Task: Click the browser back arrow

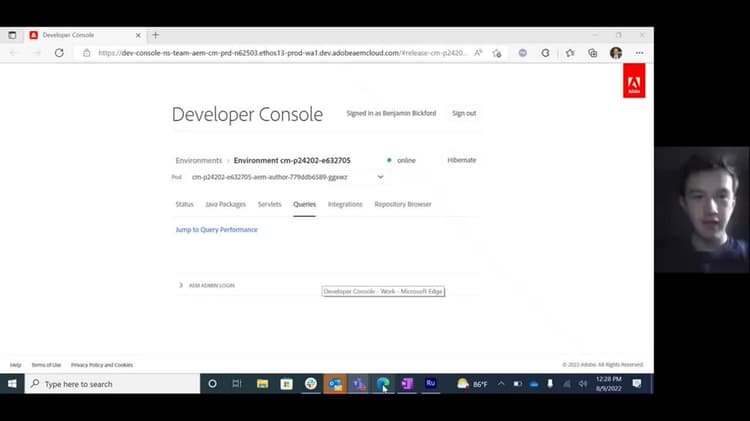Action: pyautogui.click(x=13, y=53)
